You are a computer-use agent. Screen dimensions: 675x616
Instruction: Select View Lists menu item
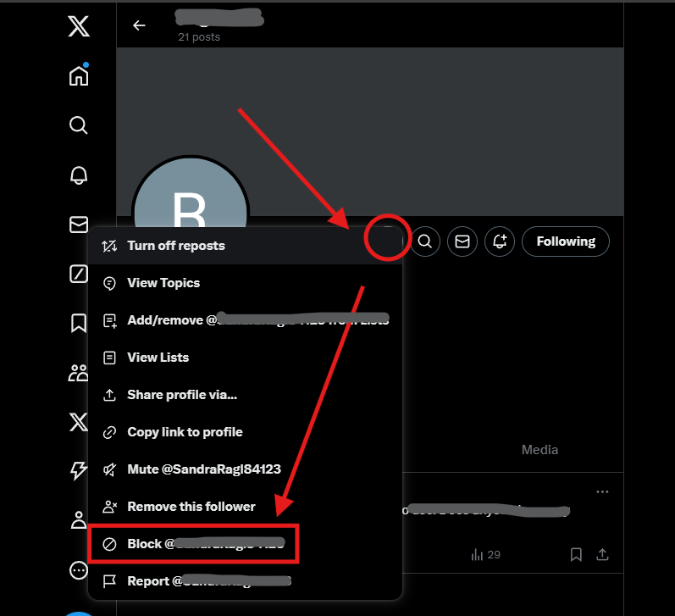(x=245, y=358)
